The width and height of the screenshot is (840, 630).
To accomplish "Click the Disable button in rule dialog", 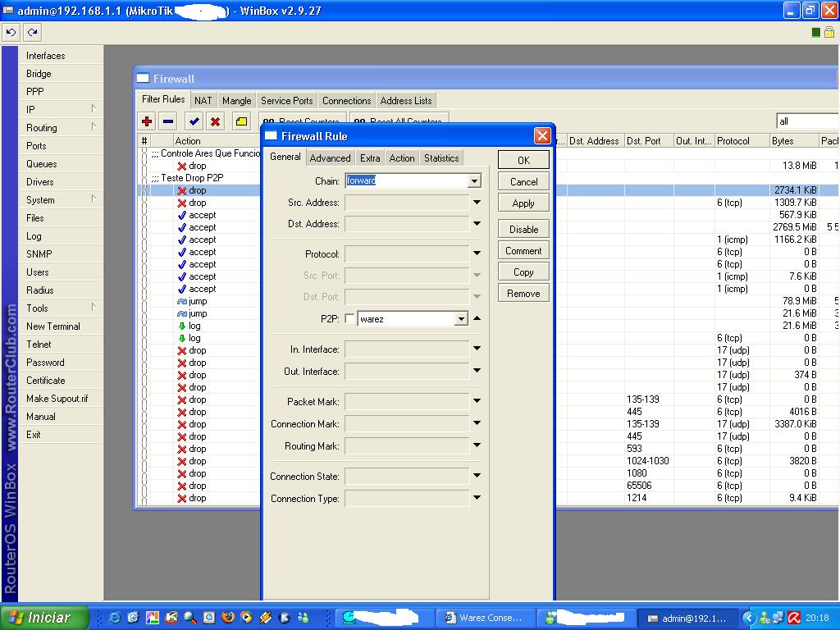I will tap(523, 230).
